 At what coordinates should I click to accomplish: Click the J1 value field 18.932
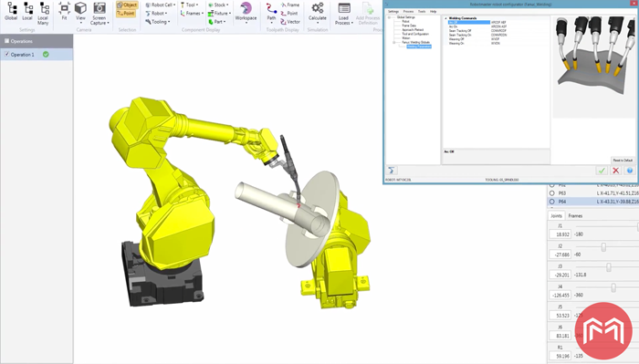(560, 234)
